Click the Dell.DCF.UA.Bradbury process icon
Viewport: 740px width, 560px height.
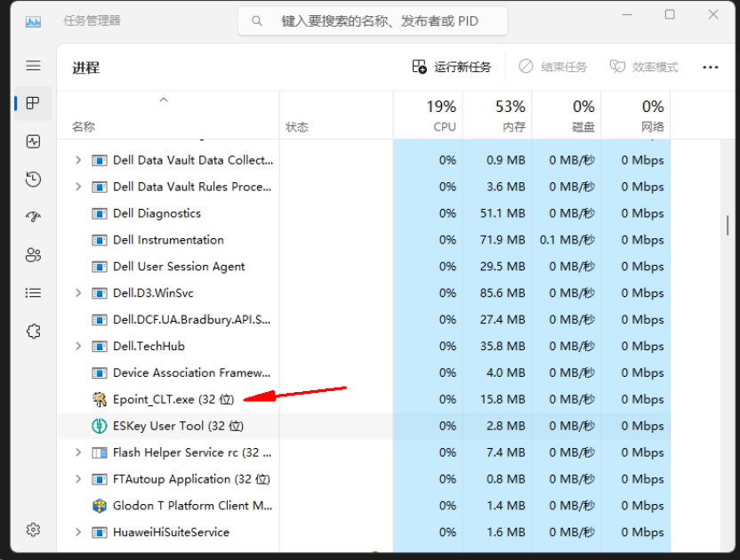click(x=99, y=320)
